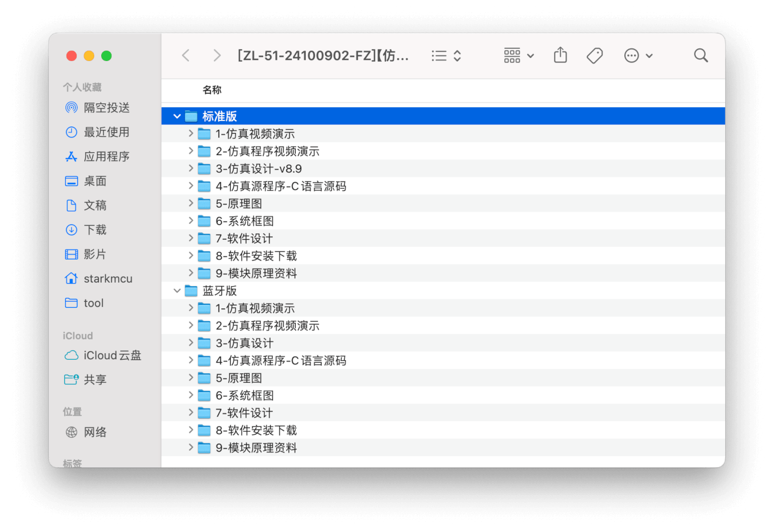Sort by the 名称 column header
Image resolution: width=774 pixels, height=532 pixels.
coord(212,90)
